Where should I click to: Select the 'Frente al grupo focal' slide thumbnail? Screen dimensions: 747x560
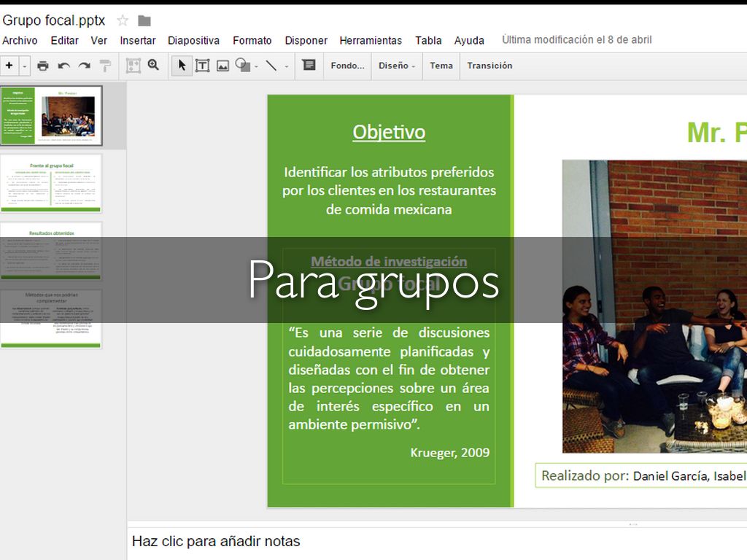[x=51, y=184]
